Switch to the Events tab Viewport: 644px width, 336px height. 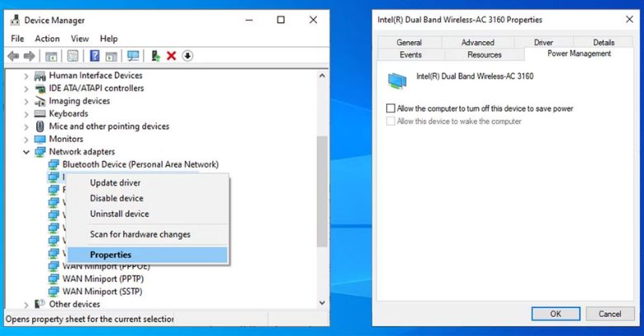(410, 54)
